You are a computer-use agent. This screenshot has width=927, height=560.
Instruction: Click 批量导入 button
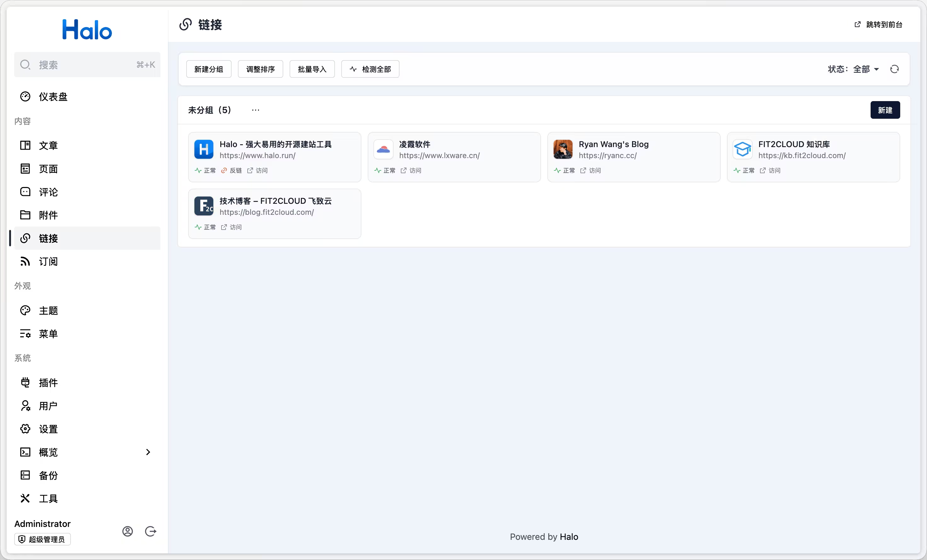click(312, 69)
